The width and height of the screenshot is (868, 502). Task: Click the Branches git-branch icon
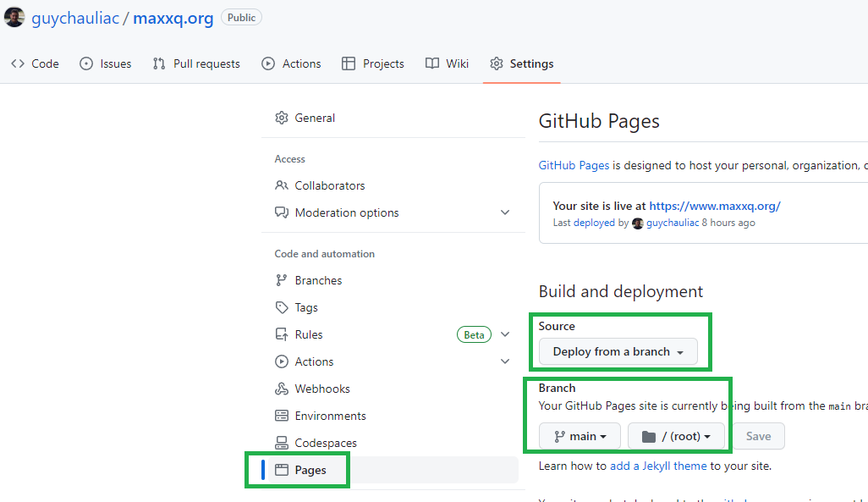click(x=282, y=280)
